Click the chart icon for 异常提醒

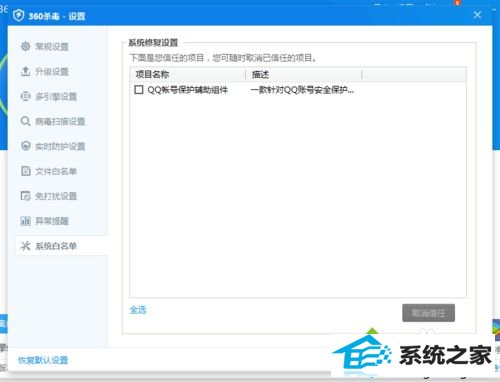pyautogui.click(x=26, y=221)
